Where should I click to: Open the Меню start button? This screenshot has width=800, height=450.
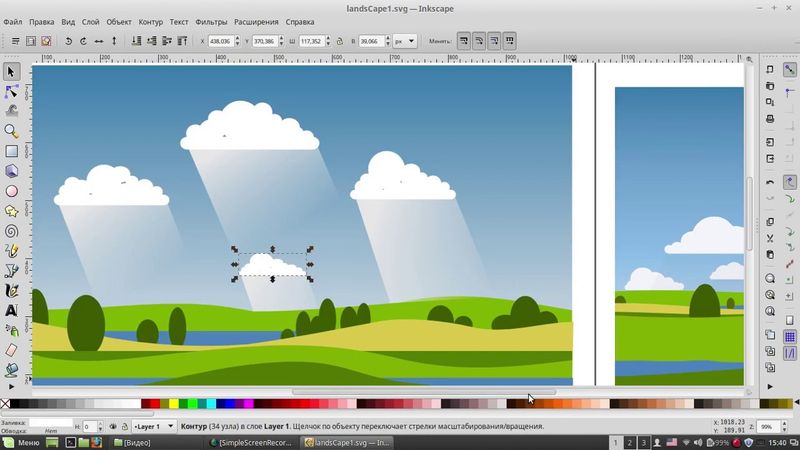coord(21,442)
